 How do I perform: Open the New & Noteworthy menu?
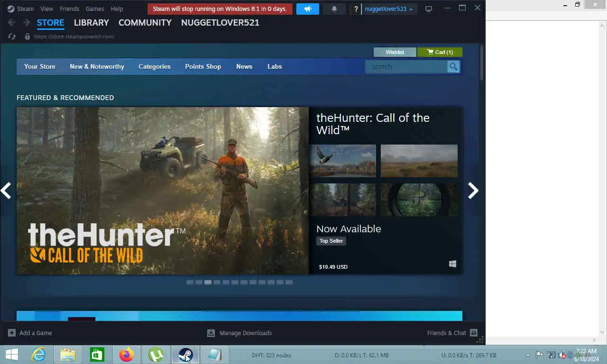[x=97, y=67]
